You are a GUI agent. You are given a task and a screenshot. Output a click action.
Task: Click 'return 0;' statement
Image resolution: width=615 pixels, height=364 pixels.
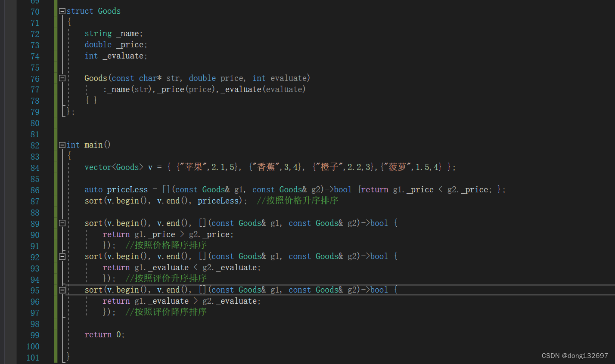coord(105,335)
